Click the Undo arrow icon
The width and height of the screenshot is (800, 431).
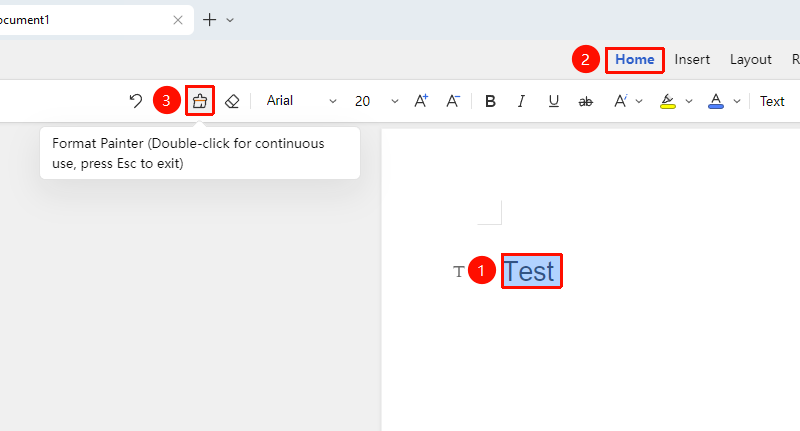click(x=135, y=101)
